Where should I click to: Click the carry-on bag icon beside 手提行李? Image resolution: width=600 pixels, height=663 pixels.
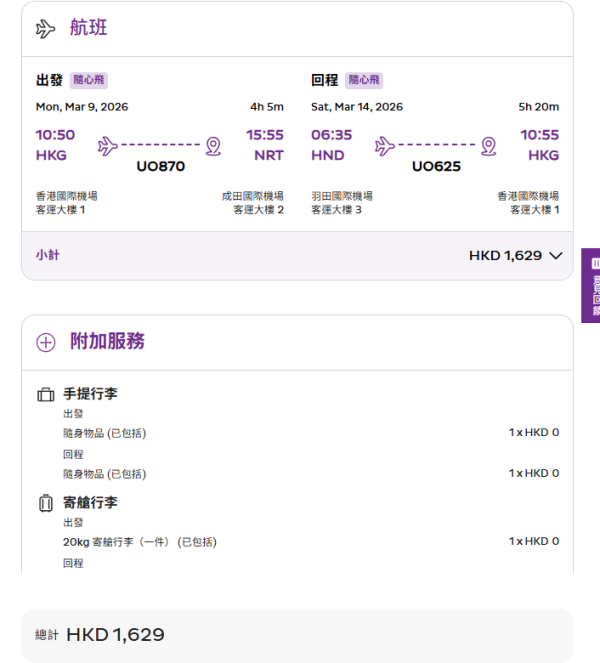(46, 395)
